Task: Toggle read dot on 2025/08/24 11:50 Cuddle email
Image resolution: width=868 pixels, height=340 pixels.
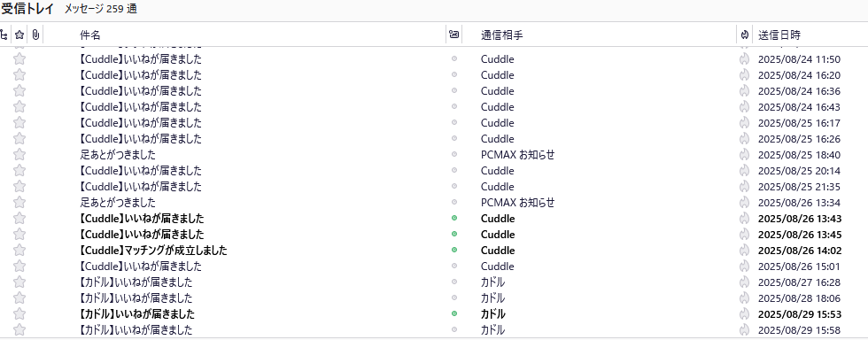Action: coord(454,58)
